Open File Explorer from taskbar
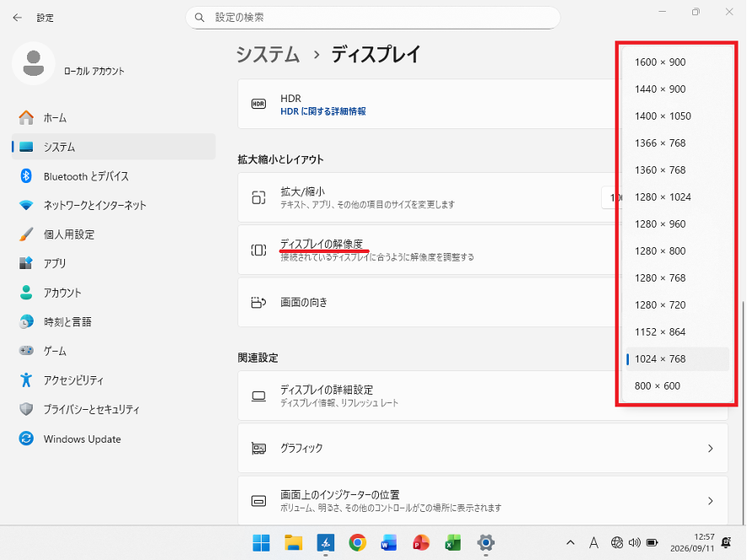This screenshot has height=560, width=747. 294,542
